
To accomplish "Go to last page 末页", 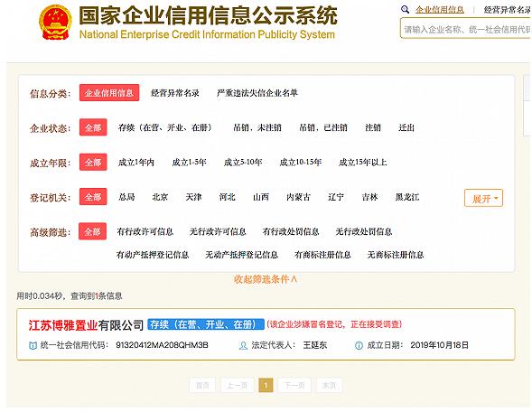I will pos(329,385).
